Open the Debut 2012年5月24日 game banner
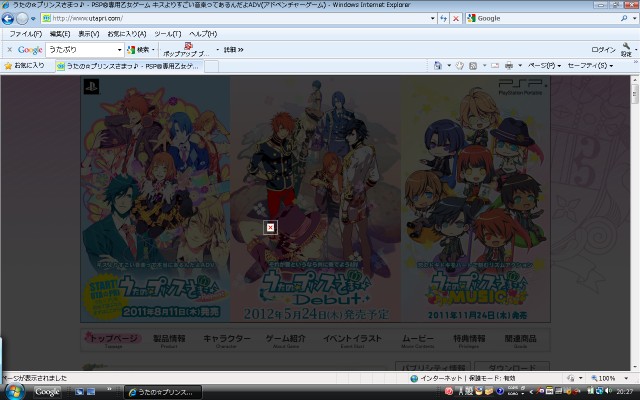Viewport: 640px width, 400px height. point(316,199)
